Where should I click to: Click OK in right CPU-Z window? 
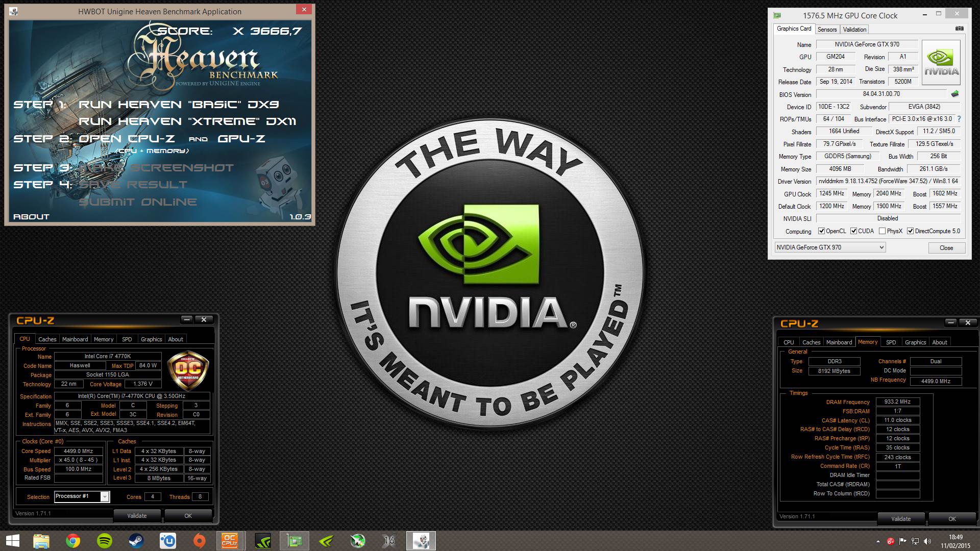coord(952,519)
